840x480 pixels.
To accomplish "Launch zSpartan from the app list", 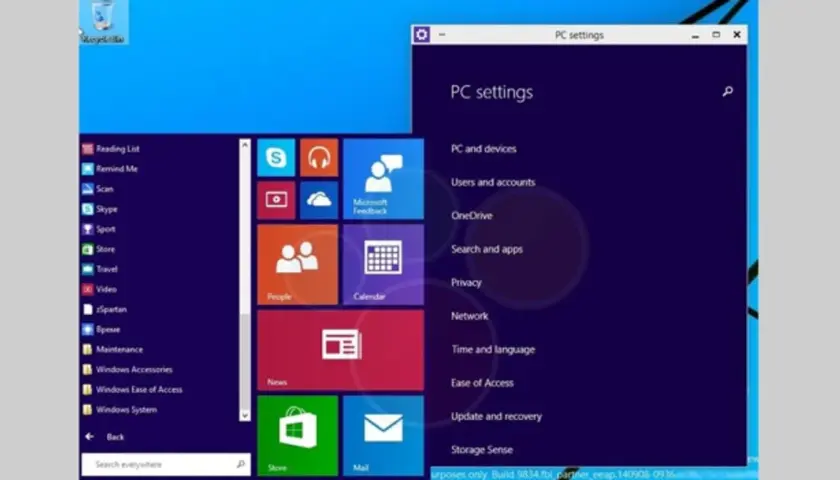I will click(105, 309).
